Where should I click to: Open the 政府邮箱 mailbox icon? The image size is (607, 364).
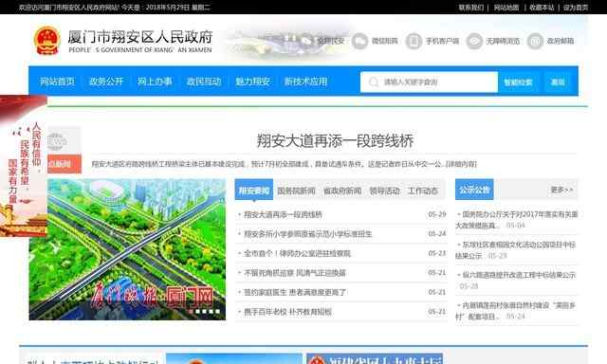pyautogui.click(x=535, y=41)
